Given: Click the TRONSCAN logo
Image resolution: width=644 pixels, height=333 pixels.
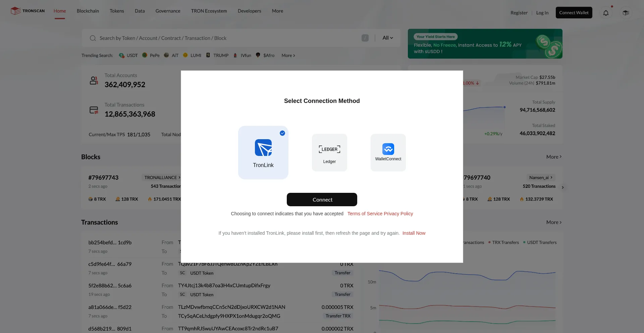Looking at the screenshot, I should pyautogui.click(x=28, y=11).
